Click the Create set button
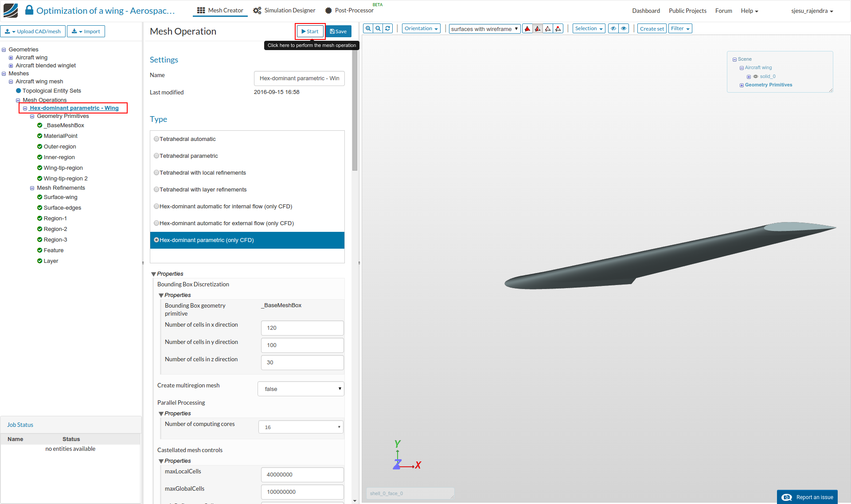The image size is (851, 504). point(652,29)
